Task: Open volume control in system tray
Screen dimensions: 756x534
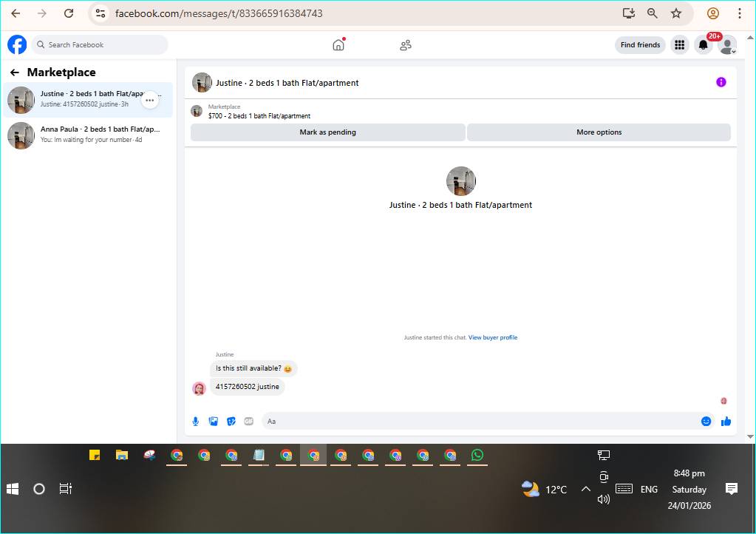Action: coord(604,499)
